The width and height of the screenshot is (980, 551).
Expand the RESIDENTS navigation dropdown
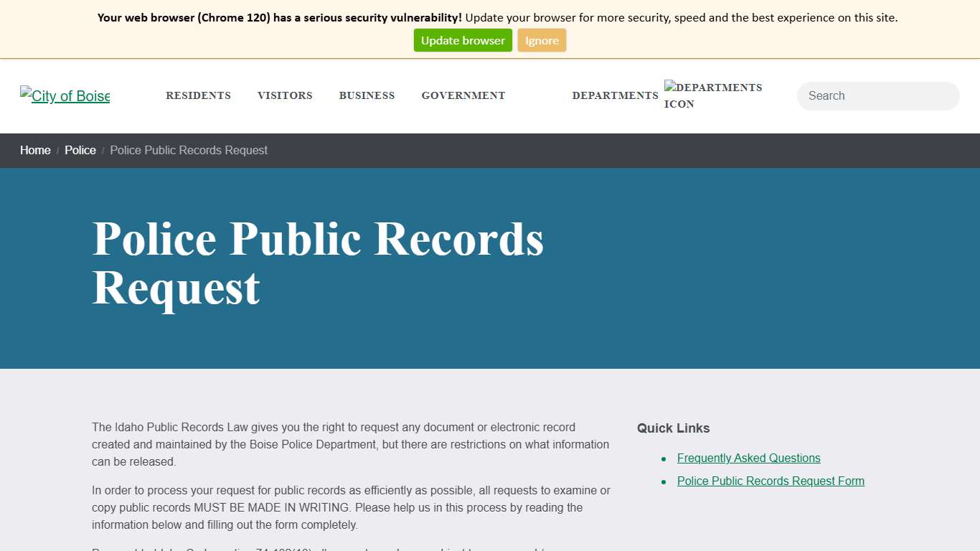coord(198,95)
